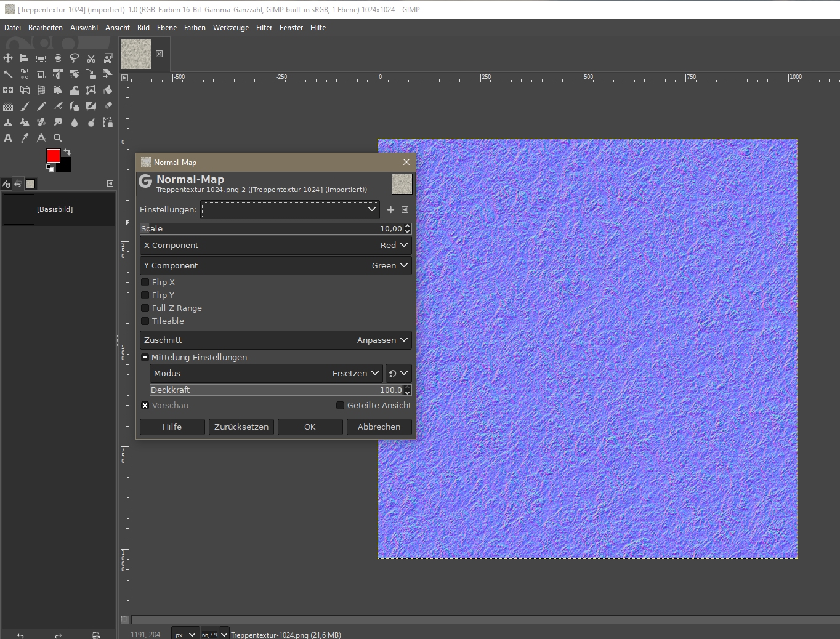The width and height of the screenshot is (840, 639).
Task: Reset colors to default black and white
Action: click(50, 167)
